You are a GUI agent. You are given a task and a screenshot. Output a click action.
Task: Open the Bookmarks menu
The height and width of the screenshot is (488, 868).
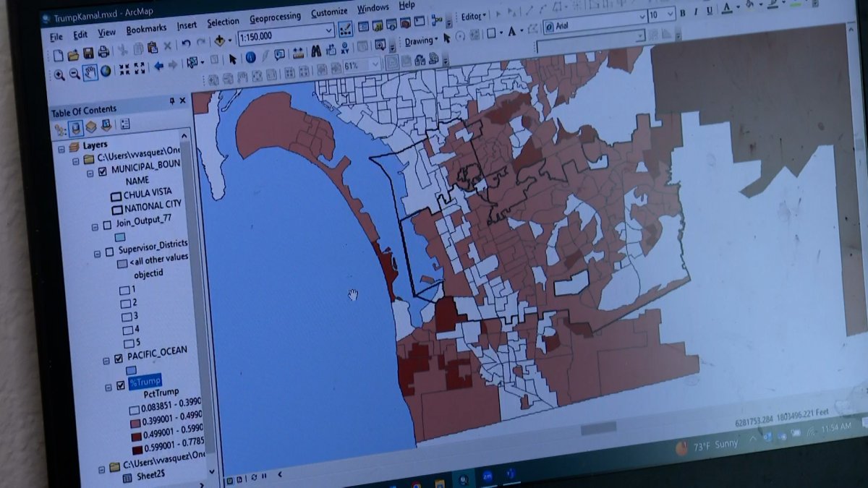[146, 30]
